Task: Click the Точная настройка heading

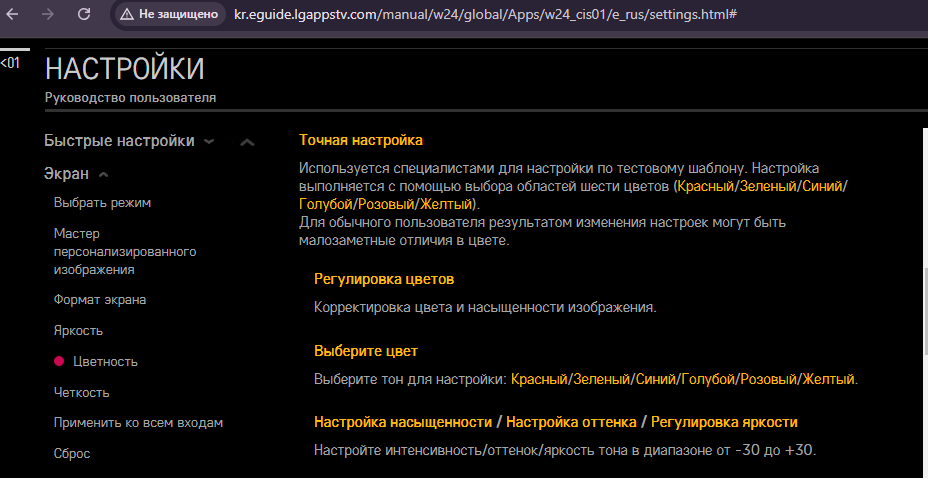Action: pos(361,140)
